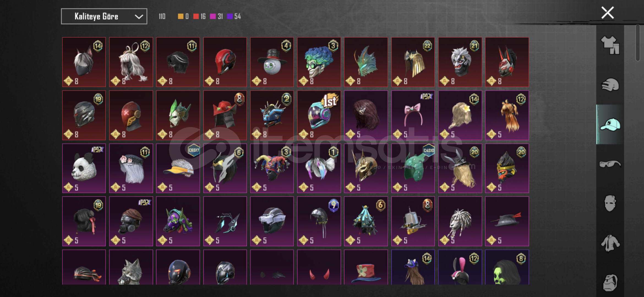The width and height of the screenshot is (644, 297).
Task: Expand the Kaliteye Göre sort dropdown
Action: [104, 16]
